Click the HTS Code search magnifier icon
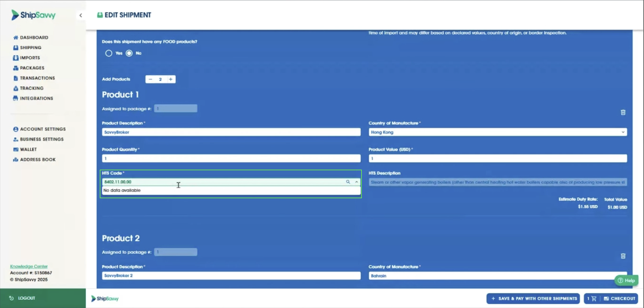Image resolution: width=644 pixels, height=308 pixels. pos(348,182)
